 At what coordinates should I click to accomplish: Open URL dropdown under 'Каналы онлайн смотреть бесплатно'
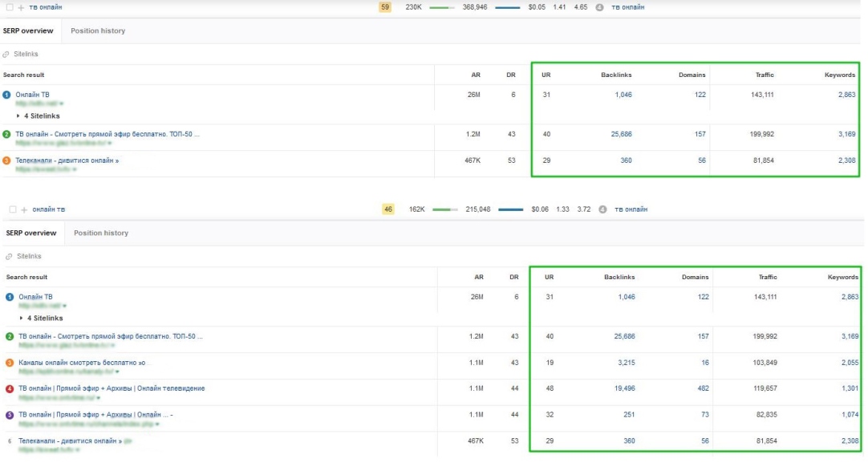click(x=117, y=372)
